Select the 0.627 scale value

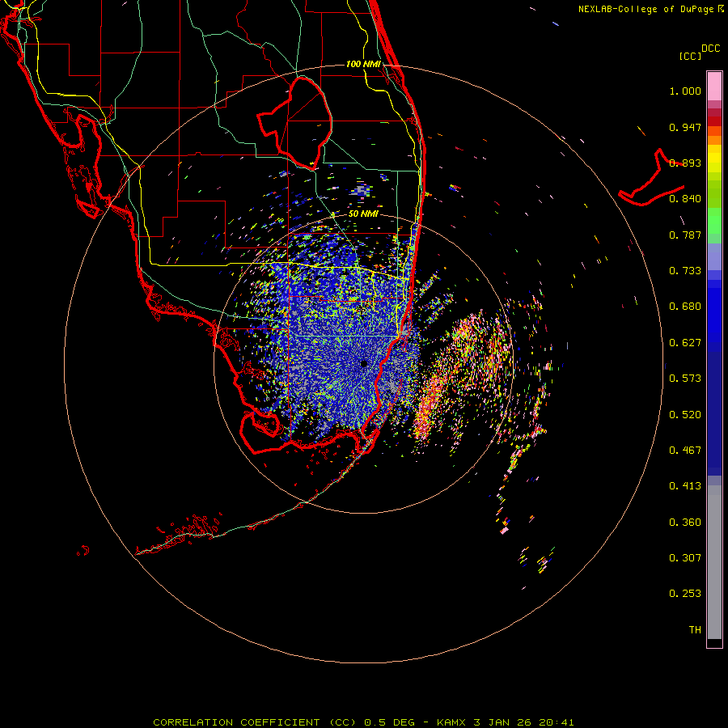pos(685,343)
